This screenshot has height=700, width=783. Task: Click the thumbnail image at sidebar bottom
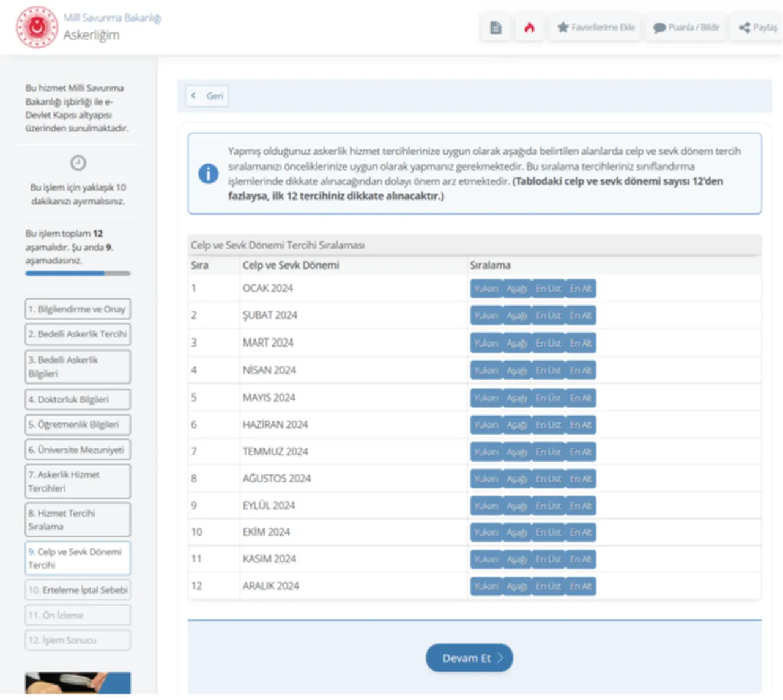pos(78,683)
